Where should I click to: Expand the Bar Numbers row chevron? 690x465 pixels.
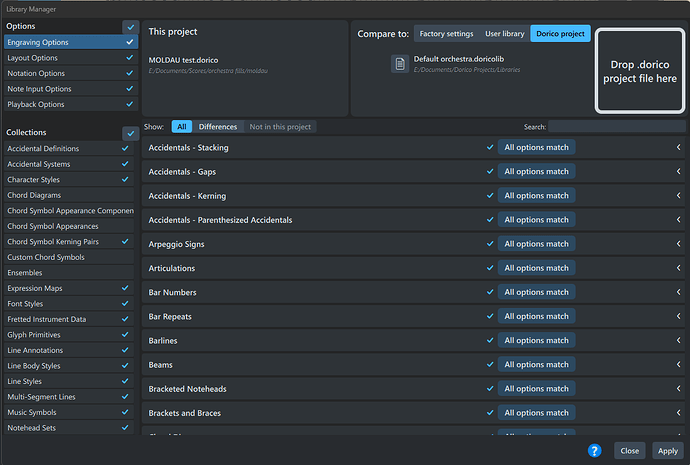[678, 292]
